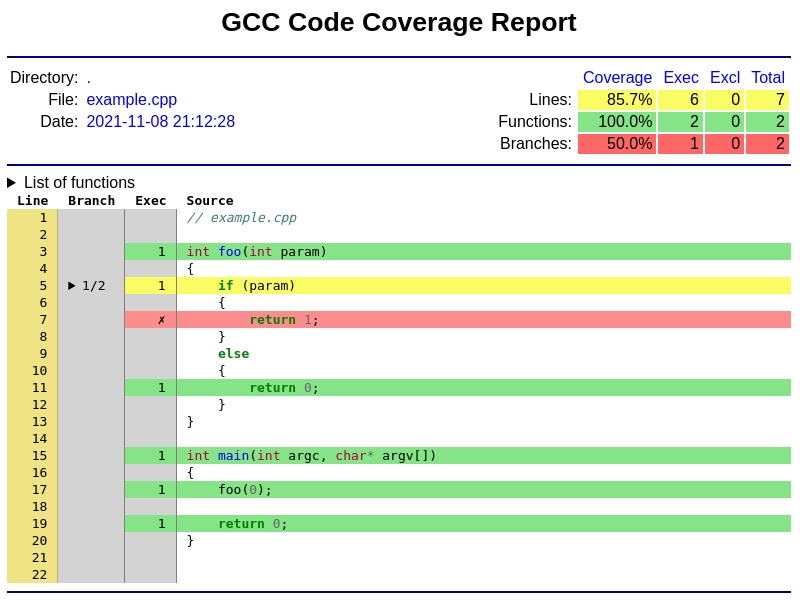Click the yellow Exec cell on line 5
This screenshot has height=600, width=800.
click(x=162, y=285)
